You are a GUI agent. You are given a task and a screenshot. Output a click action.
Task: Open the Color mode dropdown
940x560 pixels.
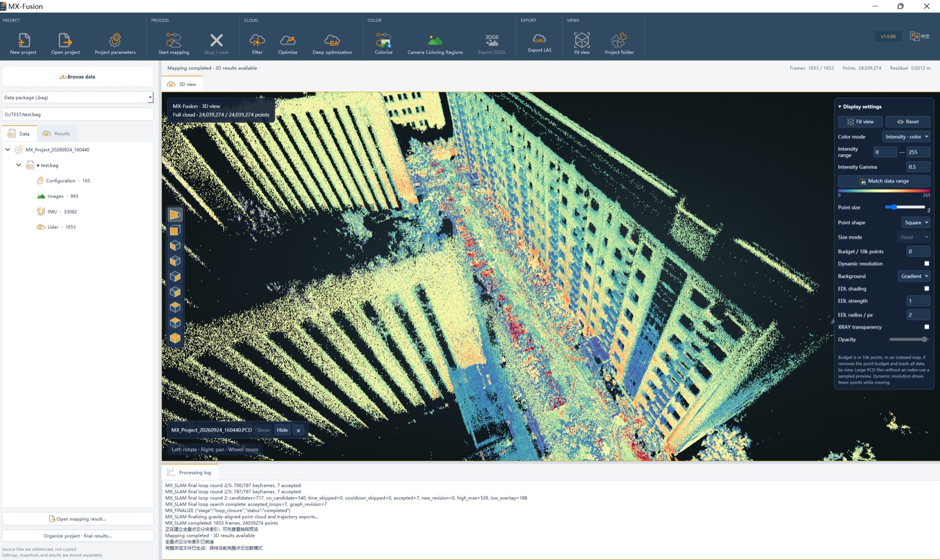point(907,137)
